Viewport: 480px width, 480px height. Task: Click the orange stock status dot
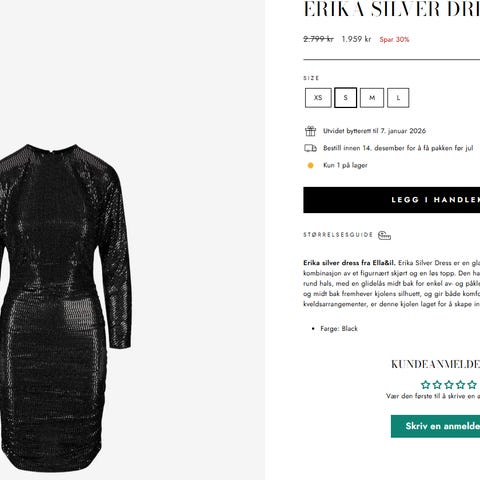point(310,165)
